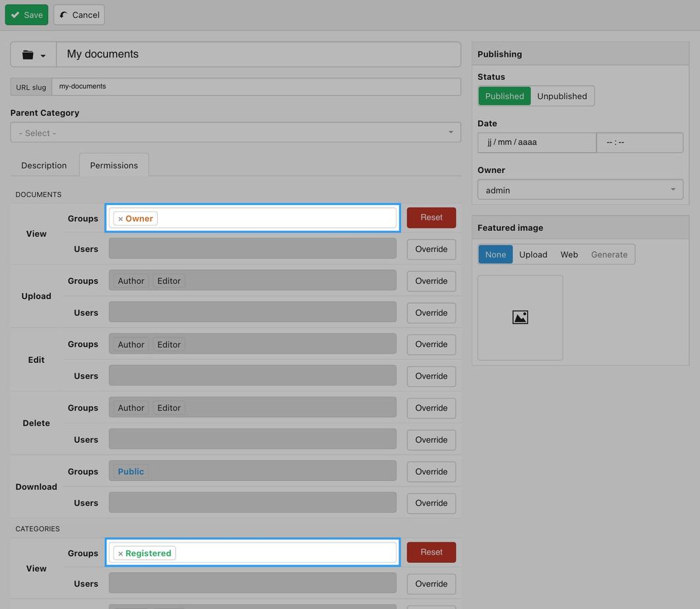
Task: Override the Download groups permission
Action: [x=431, y=472]
